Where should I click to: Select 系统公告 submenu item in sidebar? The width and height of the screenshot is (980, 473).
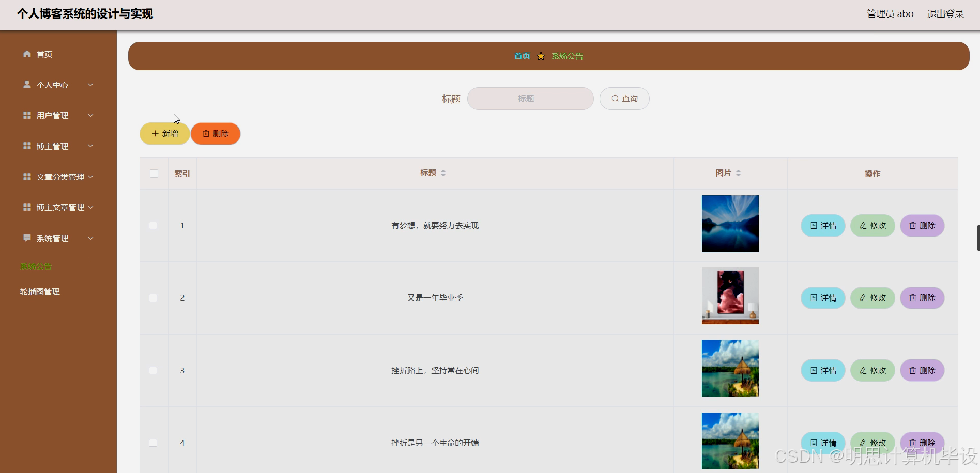pyautogui.click(x=36, y=266)
